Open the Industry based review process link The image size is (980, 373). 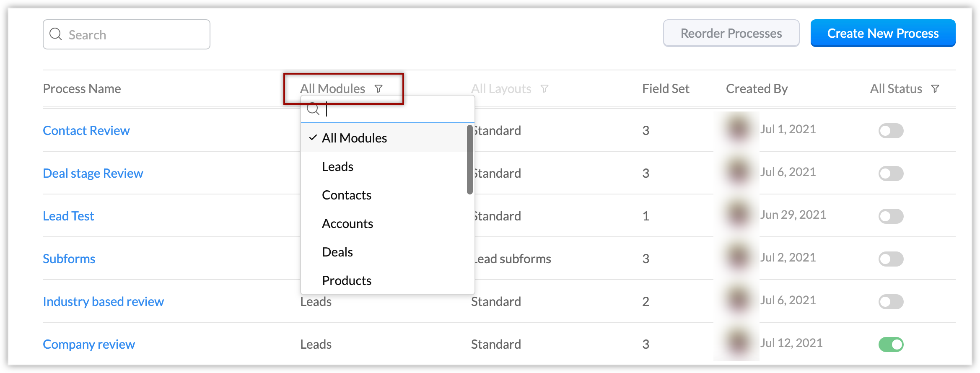tap(103, 302)
